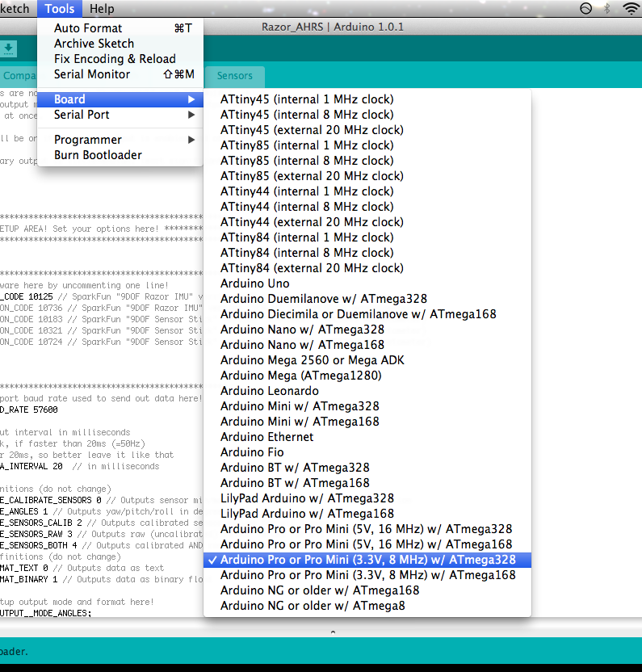Select Arduino BT w/ ATmega328
This screenshot has width=642, height=672.
[x=367, y=468]
